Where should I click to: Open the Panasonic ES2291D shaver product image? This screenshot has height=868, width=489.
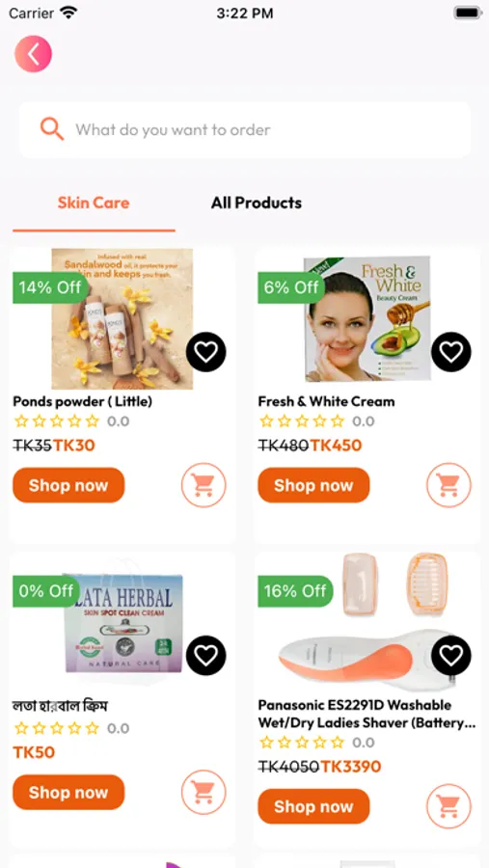[367, 622]
